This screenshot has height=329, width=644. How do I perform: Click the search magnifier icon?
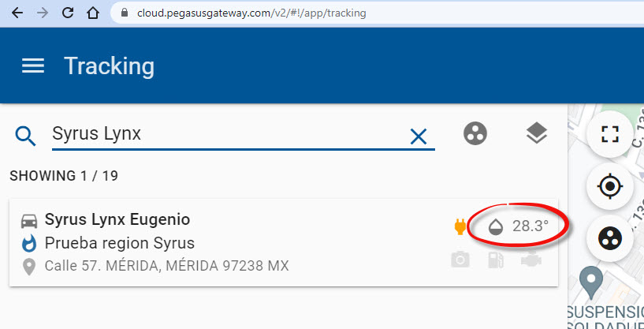pos(26,136)
